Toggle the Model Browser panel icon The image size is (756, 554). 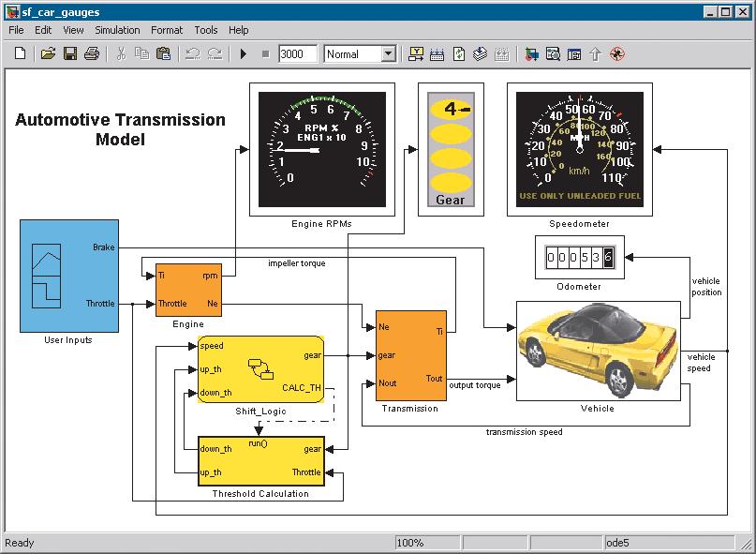pos(574,54)
